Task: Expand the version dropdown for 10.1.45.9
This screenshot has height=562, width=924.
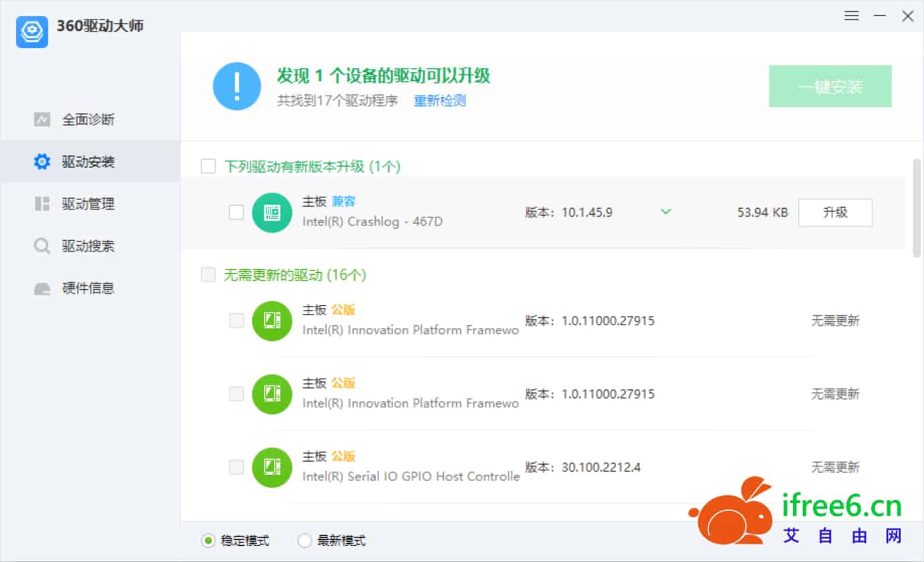Action: pyautogui.click(x=666, y=212)
